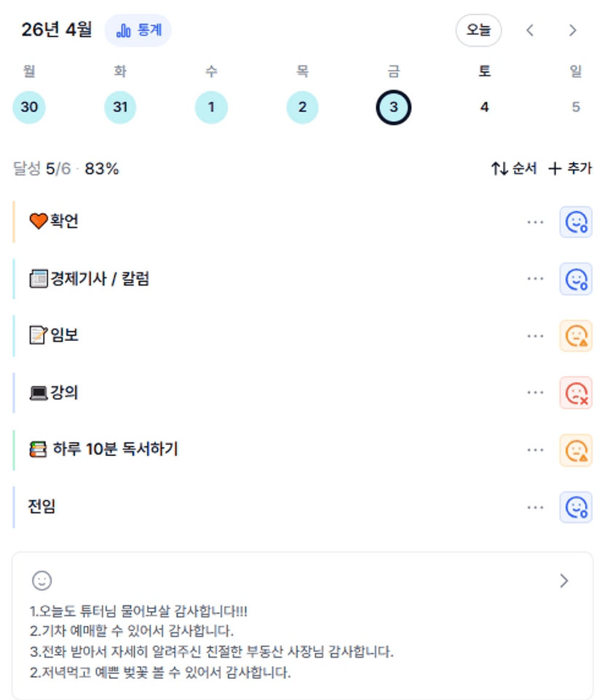The image size is (602, 700).
Task: Toggle the failed status face on 강의
Action: tap(576, 393)
